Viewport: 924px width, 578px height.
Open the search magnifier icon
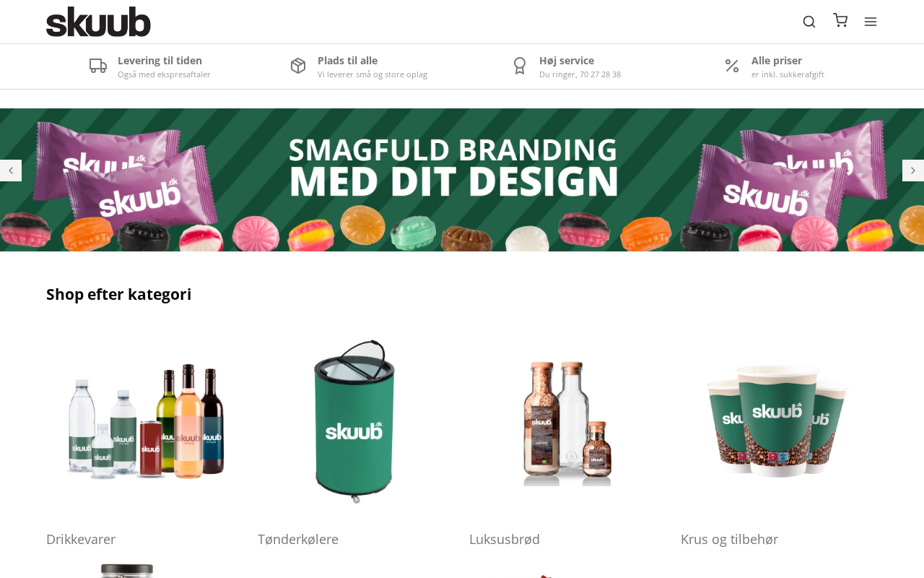[x=809, y=22]
